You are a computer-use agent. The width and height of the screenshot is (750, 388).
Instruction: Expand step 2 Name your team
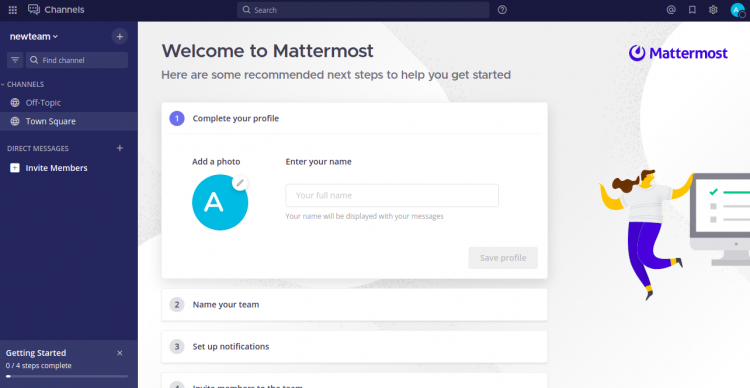point(354,305)
